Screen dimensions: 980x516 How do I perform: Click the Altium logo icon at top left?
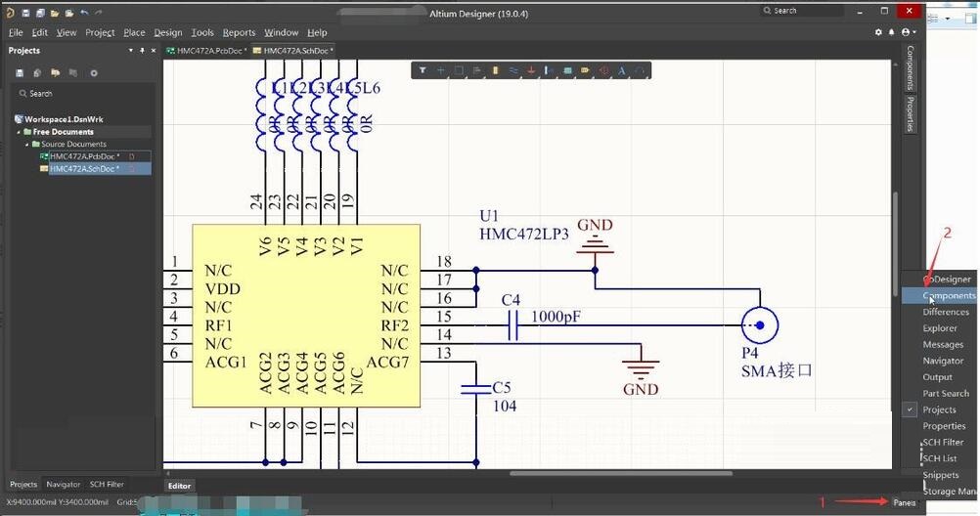pyautogui.click(x=10, y=13)
